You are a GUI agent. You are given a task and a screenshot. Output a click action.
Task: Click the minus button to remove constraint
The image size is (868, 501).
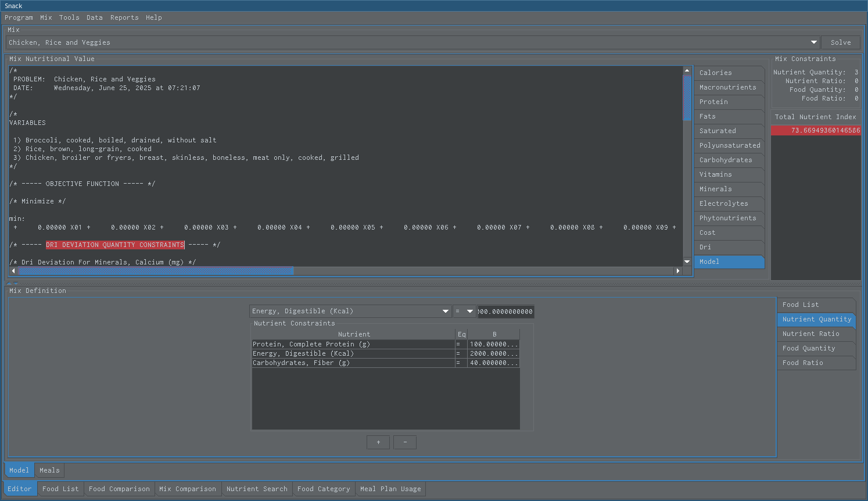[x=405, y=442]
